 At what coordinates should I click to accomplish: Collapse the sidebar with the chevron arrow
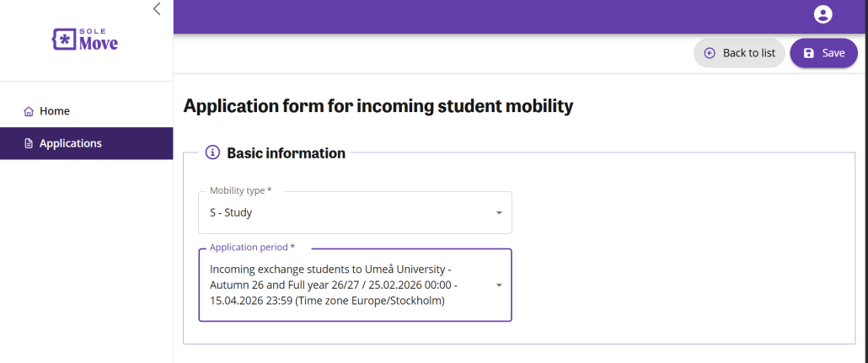tap(157, 9)
